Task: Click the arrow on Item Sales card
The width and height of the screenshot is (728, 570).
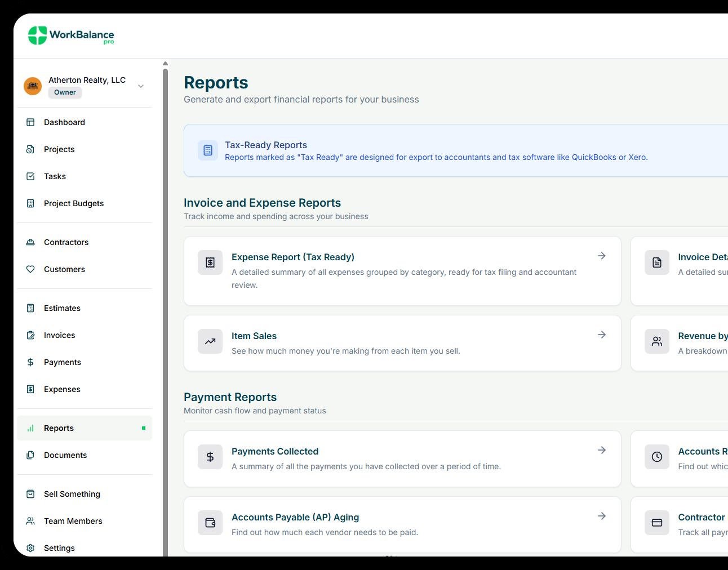Action: [602, 335]
